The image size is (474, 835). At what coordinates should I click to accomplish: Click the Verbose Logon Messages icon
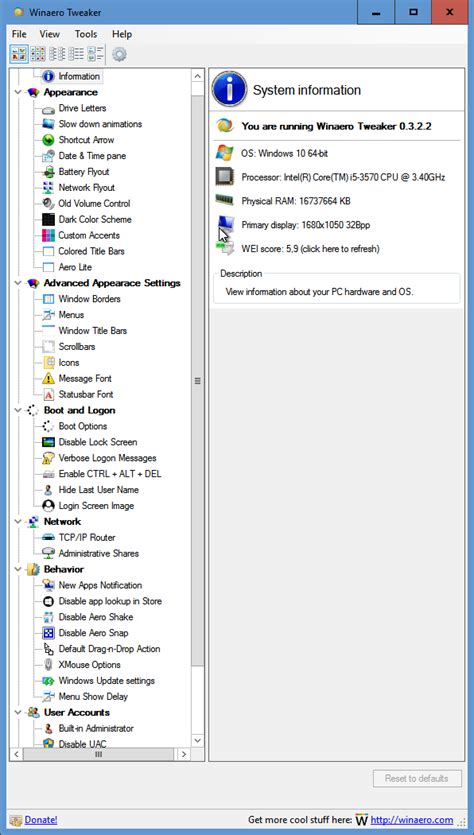tap(48, 458)
